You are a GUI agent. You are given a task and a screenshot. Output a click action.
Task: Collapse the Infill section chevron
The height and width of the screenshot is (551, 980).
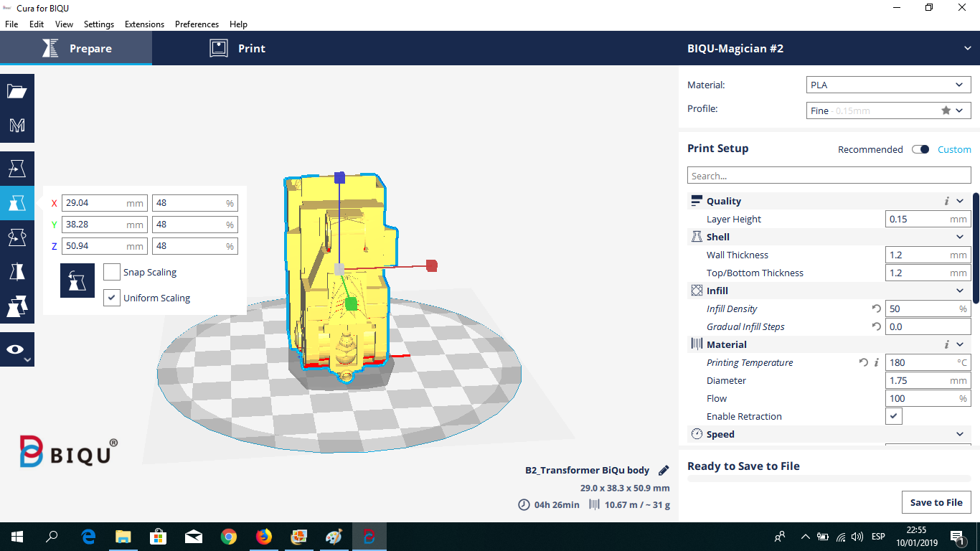960,291
